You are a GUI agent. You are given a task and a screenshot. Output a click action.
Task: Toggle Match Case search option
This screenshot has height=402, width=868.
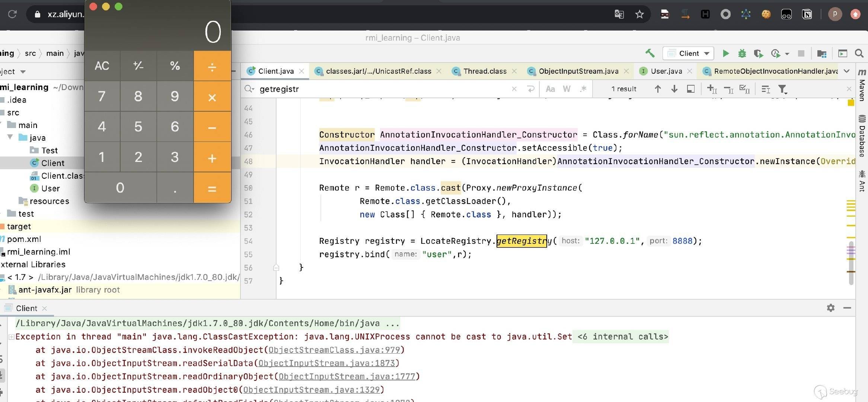pos(550,89)
